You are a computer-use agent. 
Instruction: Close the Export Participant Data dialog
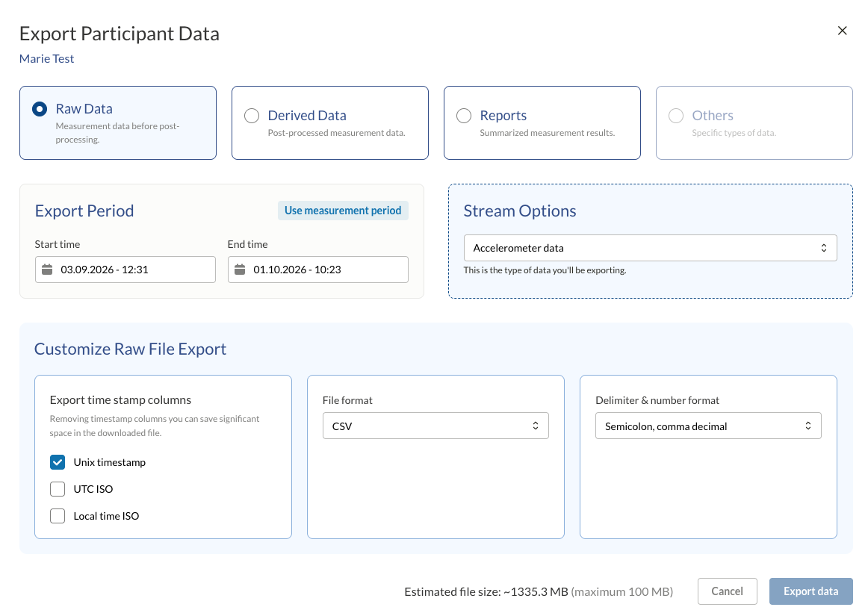click(x=842, y=31)
